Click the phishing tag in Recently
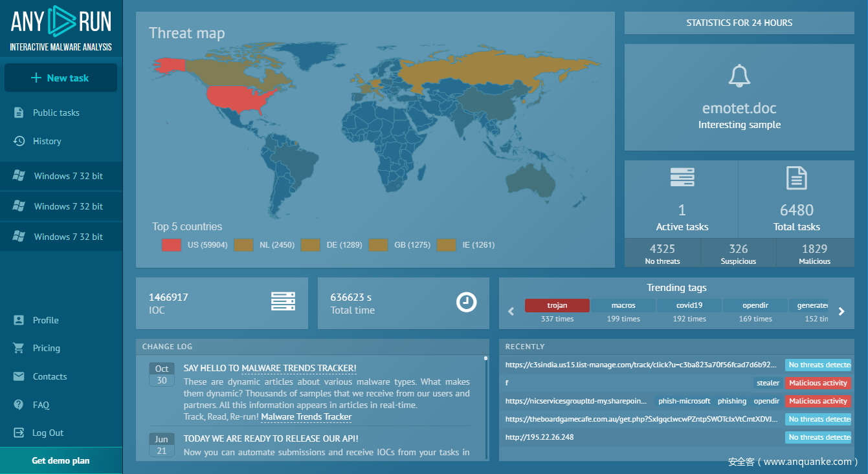Image resolution: width=868 pixels, height=474 pixels. (732, 401)
